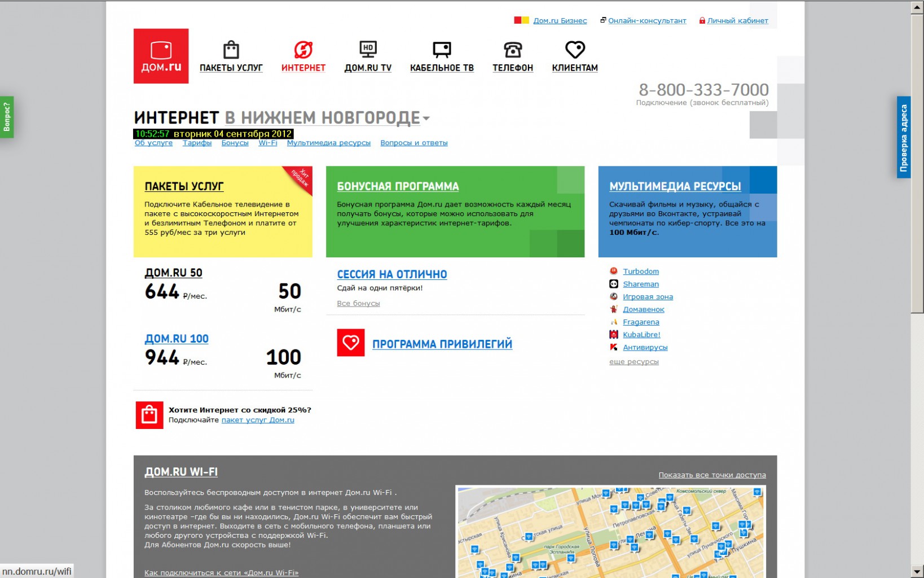Image resolution: width=924 pixels, height=578 pixels.
Task: Open the ДОМ.RU 100 tariff link
Action: 177,339
